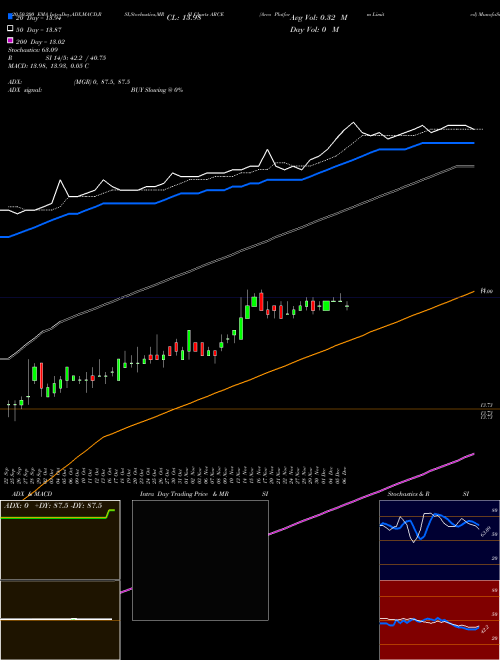Click the rotated 63.09 label in Stochastics chart
This screenshot has height=660, width=500.
pos(485,531)
